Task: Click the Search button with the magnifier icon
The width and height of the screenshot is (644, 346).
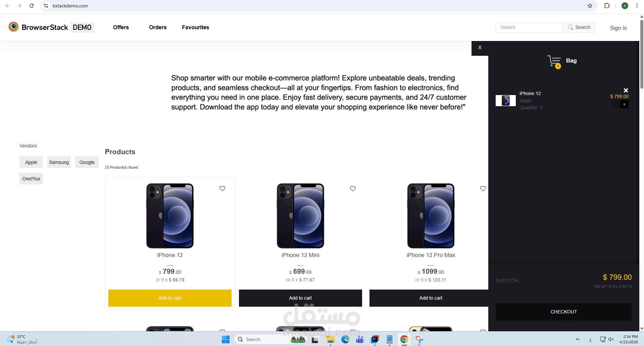Action: click(x=579, y=28)
